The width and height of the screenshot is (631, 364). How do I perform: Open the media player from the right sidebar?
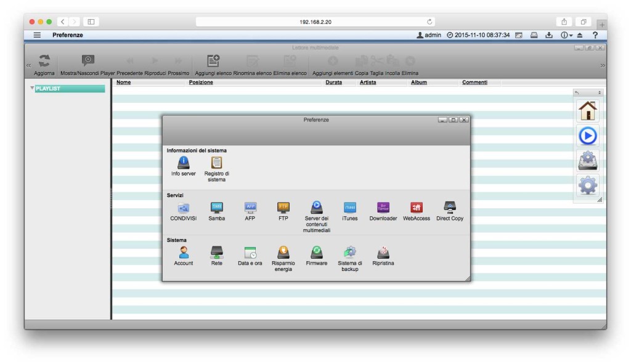tap(587, 135)
